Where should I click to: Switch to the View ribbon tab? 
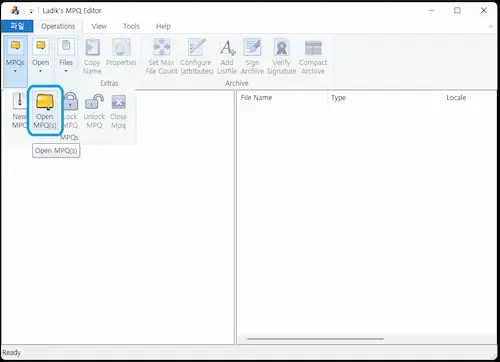click(x=99, y=26)
